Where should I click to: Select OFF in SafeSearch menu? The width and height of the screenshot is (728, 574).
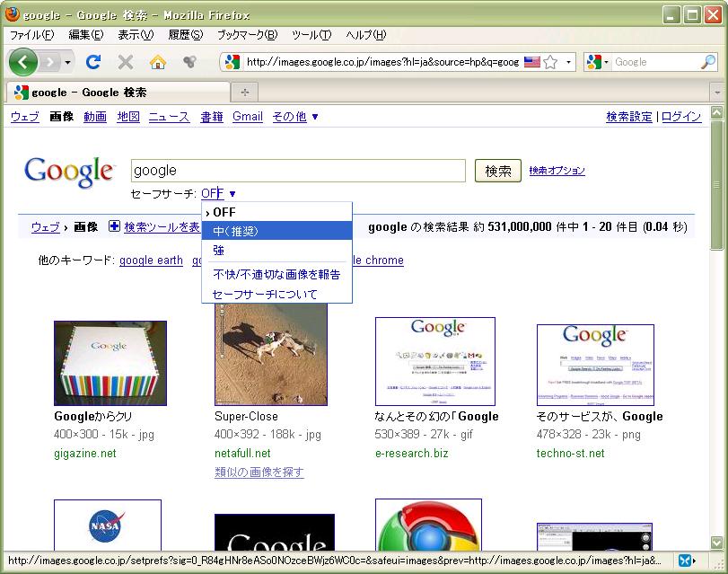click(276, 212)
